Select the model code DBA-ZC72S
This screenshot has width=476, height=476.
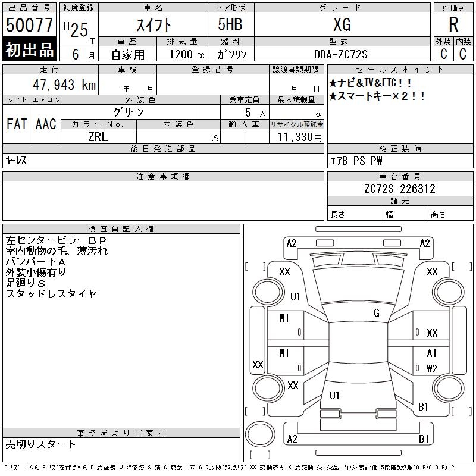(340, 54)
